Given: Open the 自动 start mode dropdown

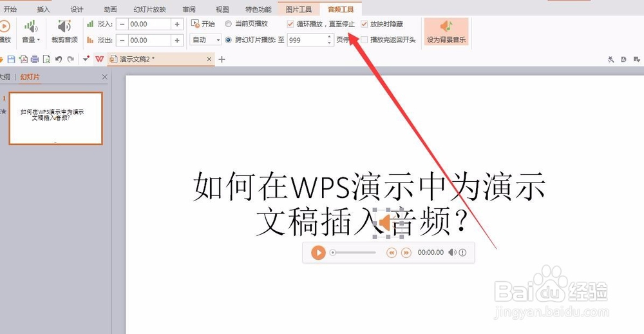Looking at the screenshot, I should click(206, 40).
